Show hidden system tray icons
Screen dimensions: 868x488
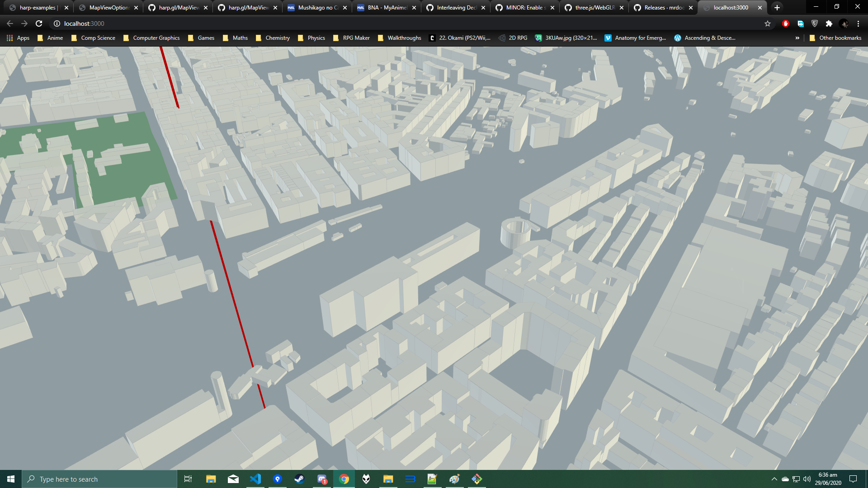774,479
